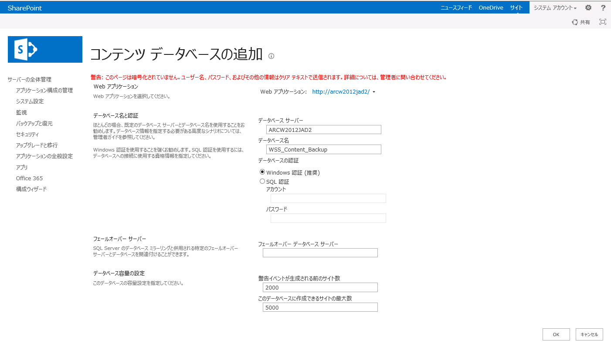Click the red 警告 warning text
The height and width of the screenshot is (364, 611).
click(268, 78)
